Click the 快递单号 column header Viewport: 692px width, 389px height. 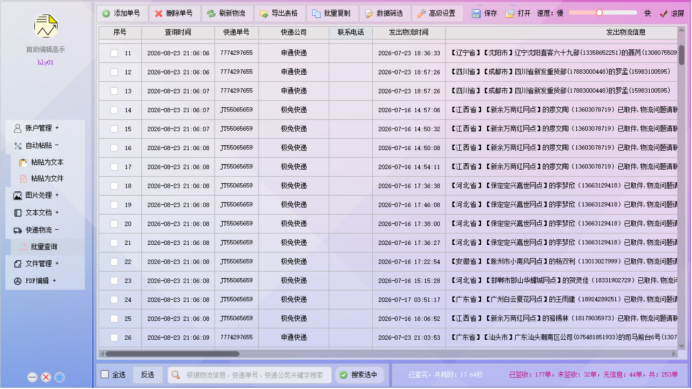pos(236,32)
